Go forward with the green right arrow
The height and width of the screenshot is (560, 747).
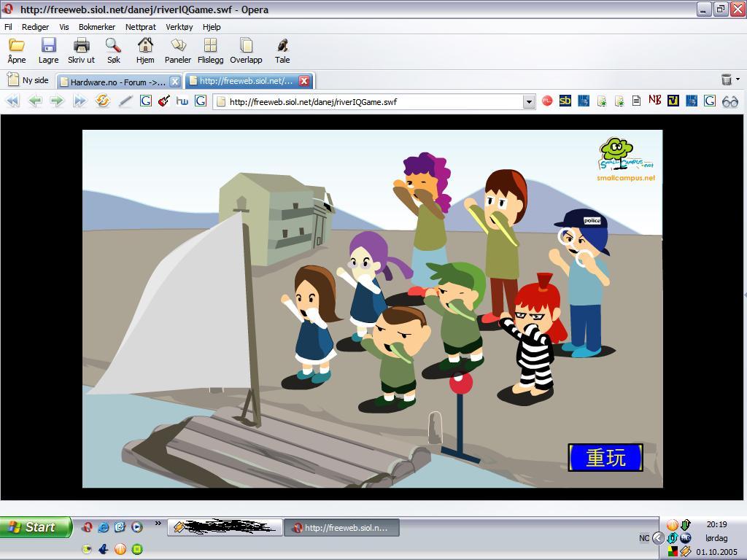click(57, 101)
